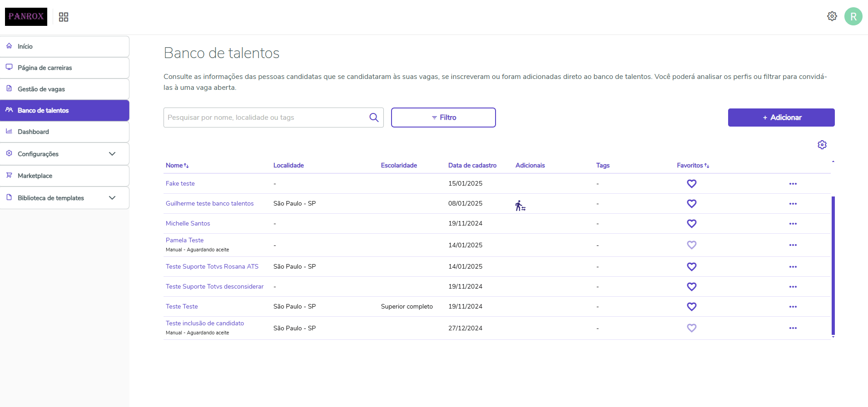
Task: Open Página de carreiras menu item
Action: coord(64,68)
